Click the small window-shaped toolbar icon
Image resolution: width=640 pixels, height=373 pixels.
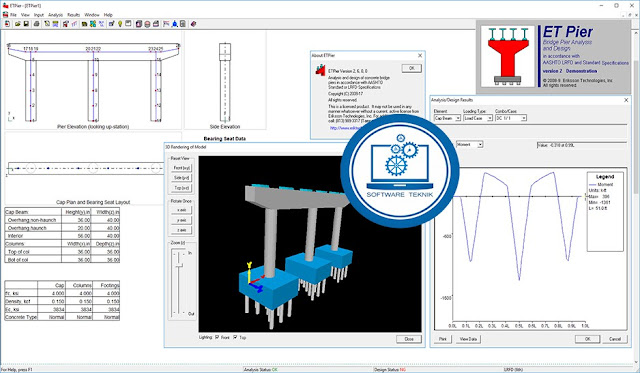pyautogui.click(x=128, y=24)
